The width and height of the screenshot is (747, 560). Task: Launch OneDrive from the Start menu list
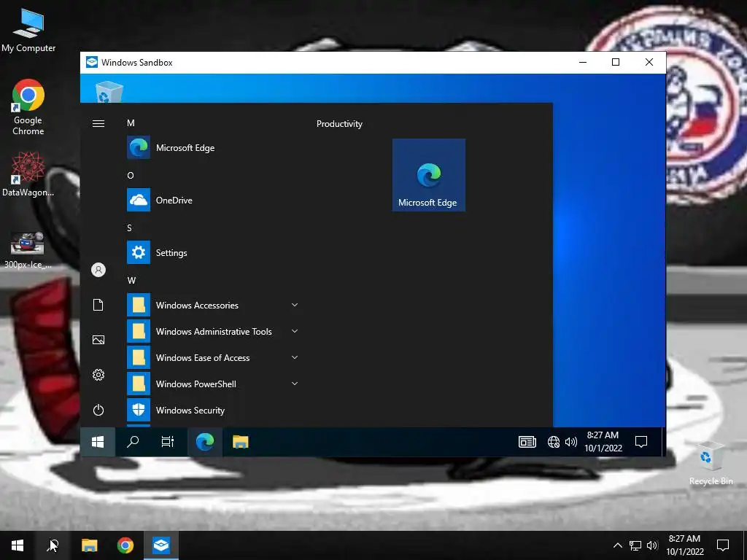(214, 200)
